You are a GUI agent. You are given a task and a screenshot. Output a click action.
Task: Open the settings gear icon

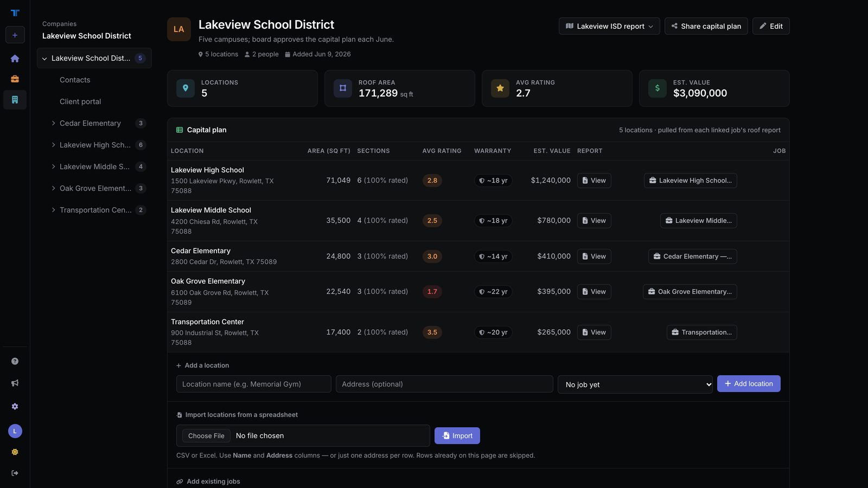coord(15,406)
